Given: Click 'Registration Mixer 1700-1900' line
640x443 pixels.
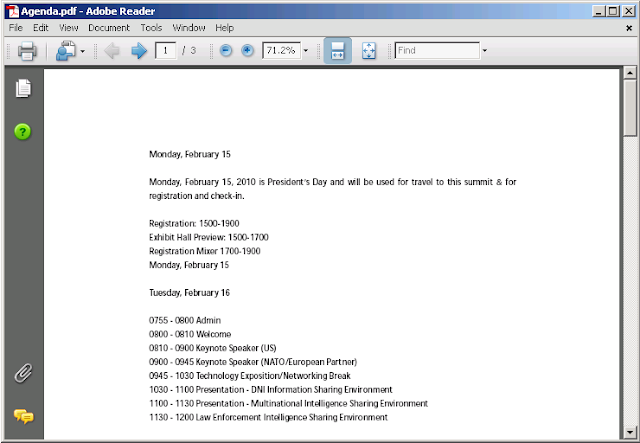Looking at the screenshot, I should [204, 251].
